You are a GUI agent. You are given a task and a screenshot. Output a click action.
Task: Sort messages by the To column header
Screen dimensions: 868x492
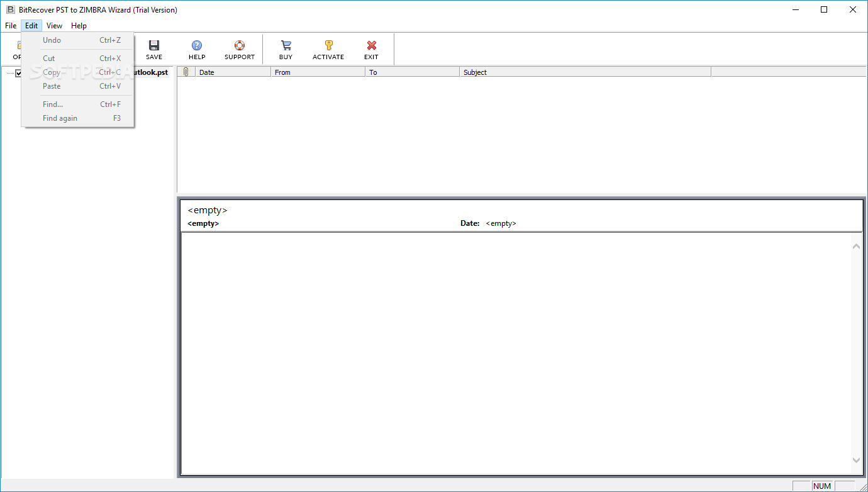tap(413, 72)
